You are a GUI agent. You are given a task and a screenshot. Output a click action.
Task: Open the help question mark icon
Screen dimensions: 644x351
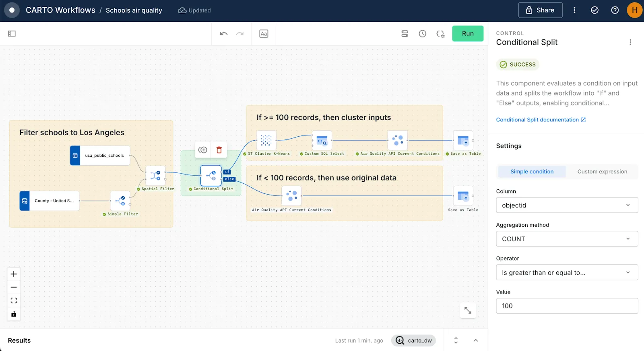coord(615,10)
